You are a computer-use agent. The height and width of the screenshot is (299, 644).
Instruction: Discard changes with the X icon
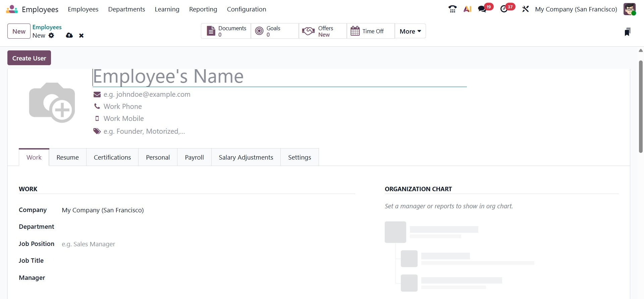coord(81,36)
